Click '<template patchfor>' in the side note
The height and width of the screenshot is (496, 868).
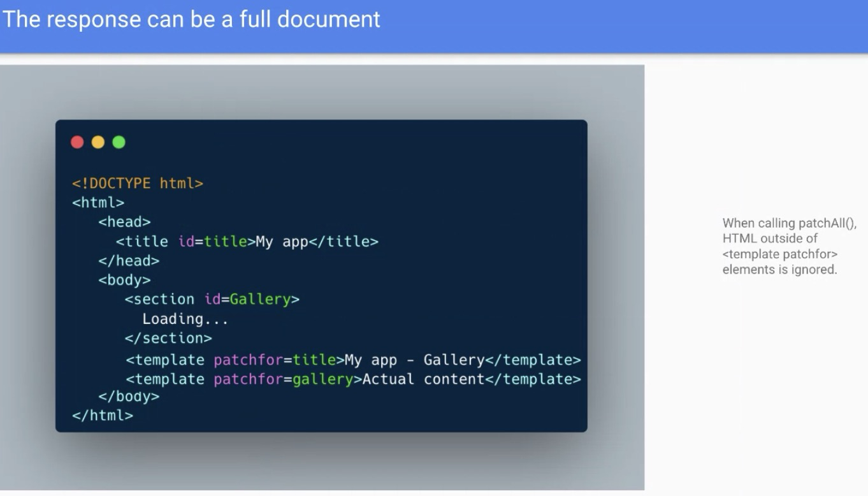pyautogui.click(x=779, y=254)
